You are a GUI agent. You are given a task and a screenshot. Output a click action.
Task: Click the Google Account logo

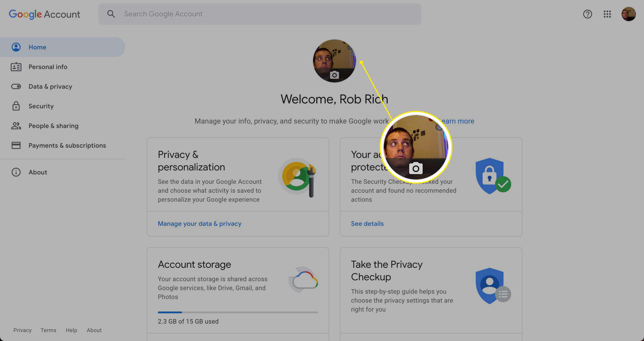coord(44,14)
